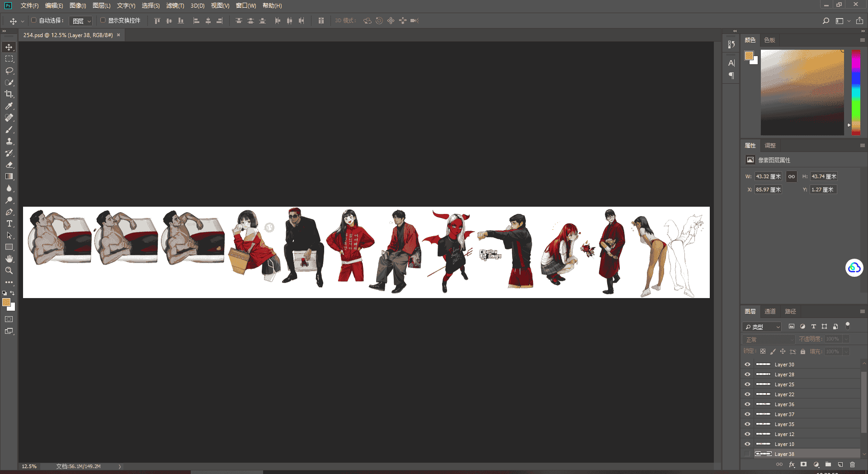Click the delete layer trash icon
The image size is (868, 474).
(852, 465)
